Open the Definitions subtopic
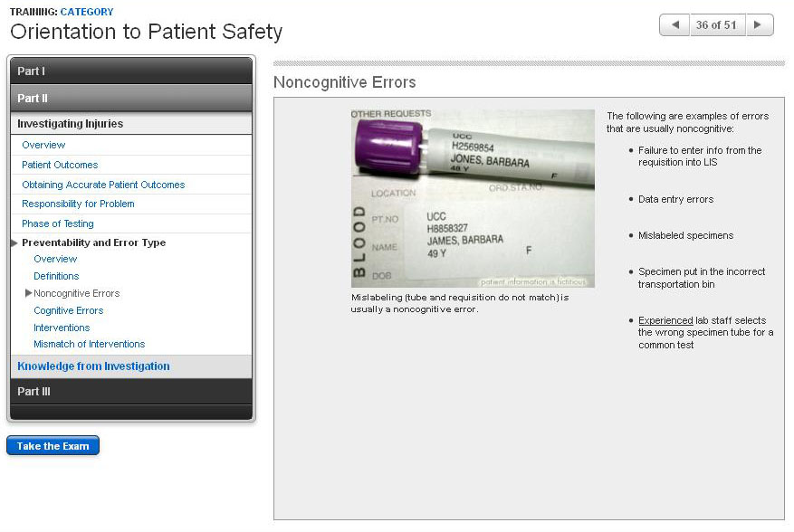 point(56,276)
